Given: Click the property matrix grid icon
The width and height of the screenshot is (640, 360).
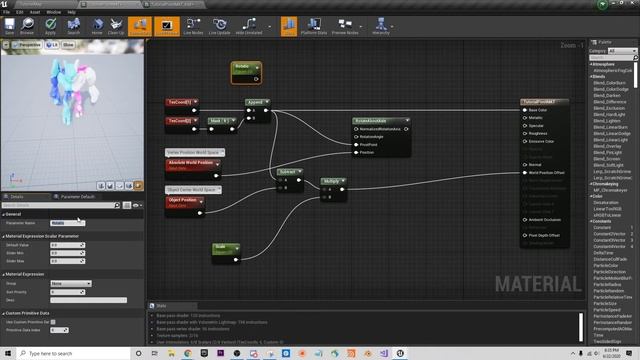Looking at the screenshot, I should click(127, 205).
